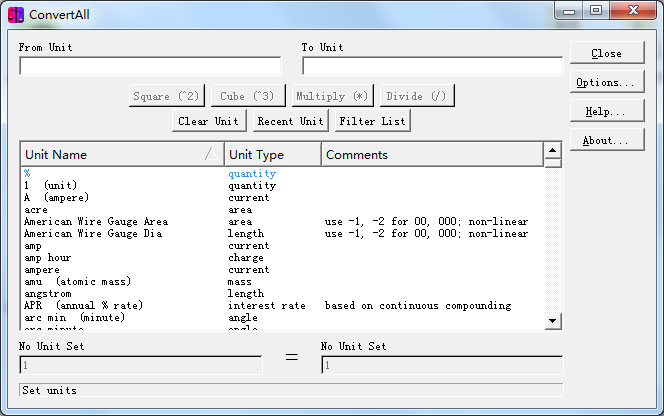The width and height of the screenshot is (664, 416).
Task: Click the Divide (/) button
Action: click(417, 96)
